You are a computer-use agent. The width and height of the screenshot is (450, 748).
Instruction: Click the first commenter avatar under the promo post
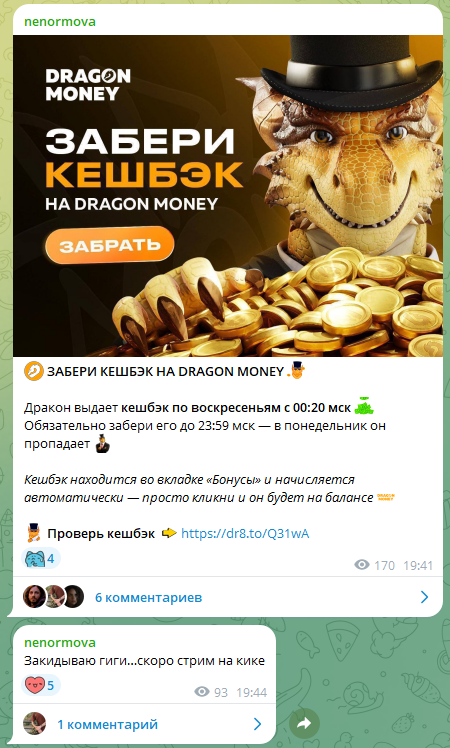[x=34, y=597]
